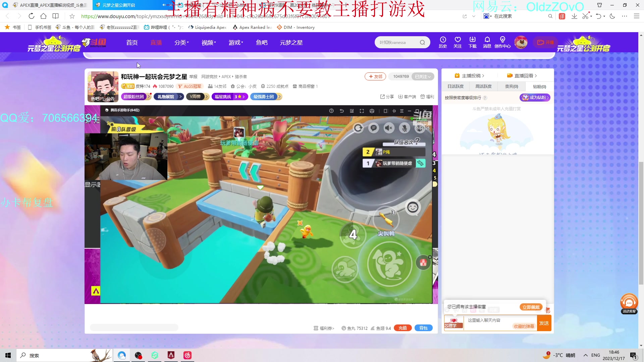Open the 关注 heart follow icon
Viewport: 644px width, 362px height.
458,42
